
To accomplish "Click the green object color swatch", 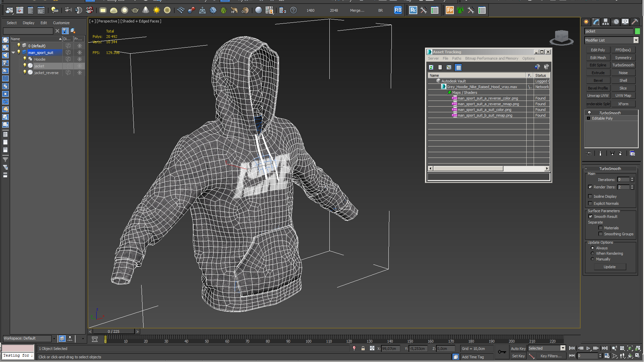I will coord(637,31).
